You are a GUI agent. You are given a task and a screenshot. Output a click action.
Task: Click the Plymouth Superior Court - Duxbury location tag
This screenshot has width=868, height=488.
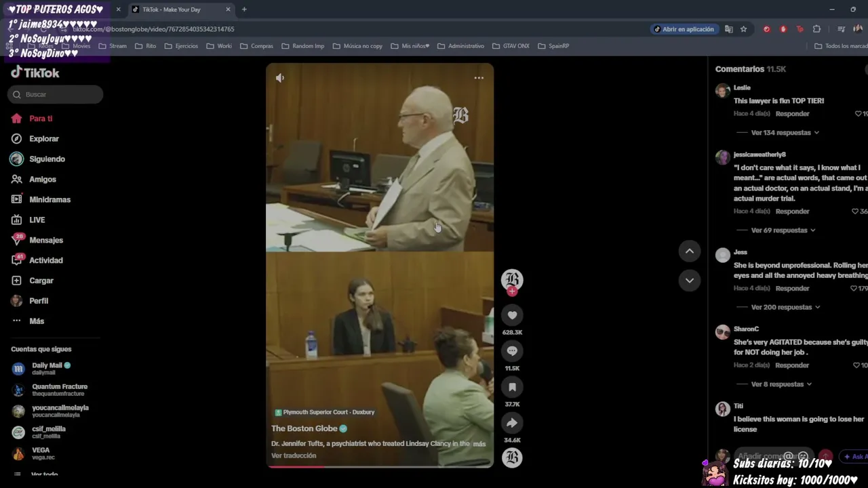pyautogui.click(x=324, y=412)
